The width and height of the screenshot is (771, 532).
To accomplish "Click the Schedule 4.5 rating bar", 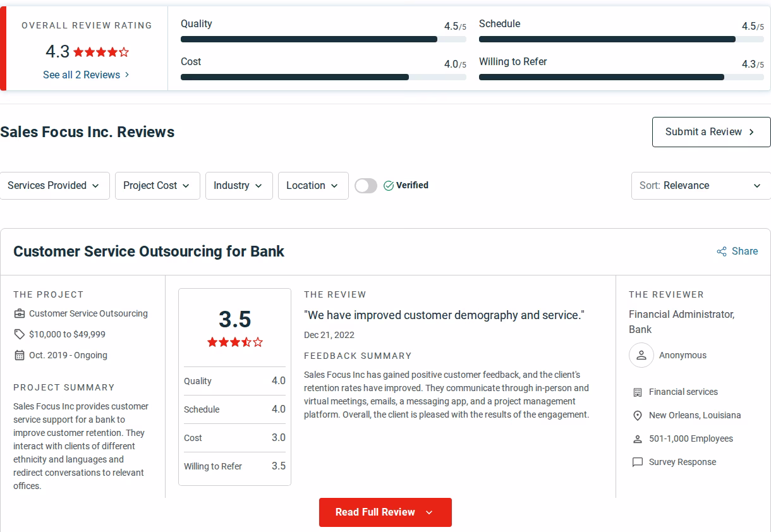I will (x=621, y=39).
